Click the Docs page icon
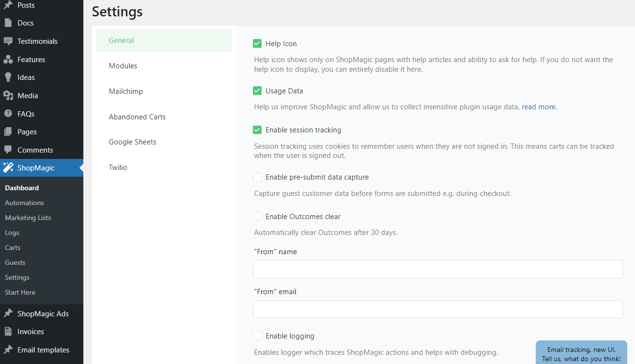Viewport: 635px width, 364px height. click(8, 23)
